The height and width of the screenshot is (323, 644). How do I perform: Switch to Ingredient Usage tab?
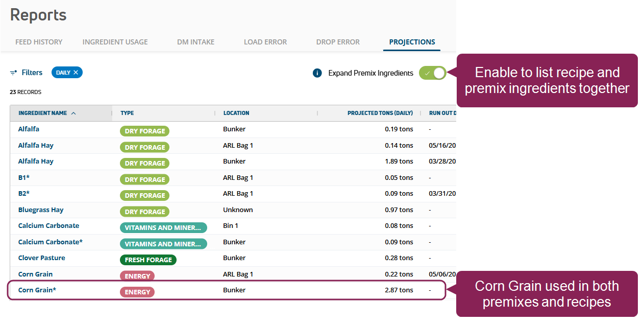pos(115,42)
